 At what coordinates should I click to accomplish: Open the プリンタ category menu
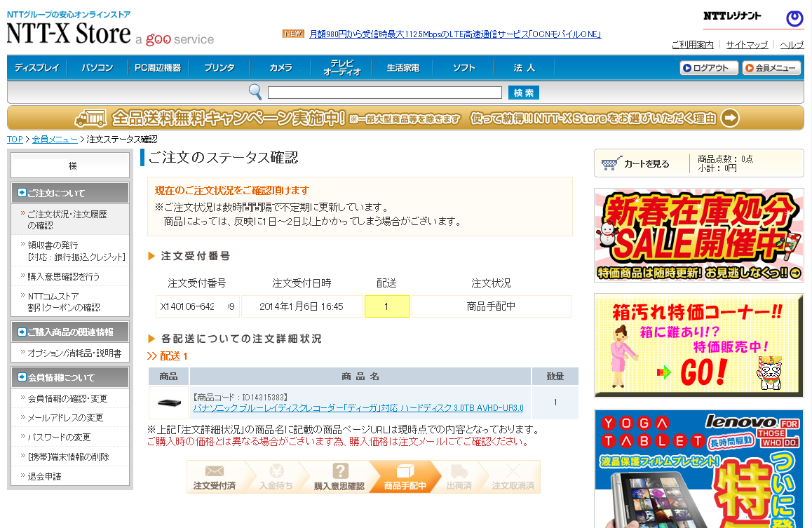click(219, 68)
